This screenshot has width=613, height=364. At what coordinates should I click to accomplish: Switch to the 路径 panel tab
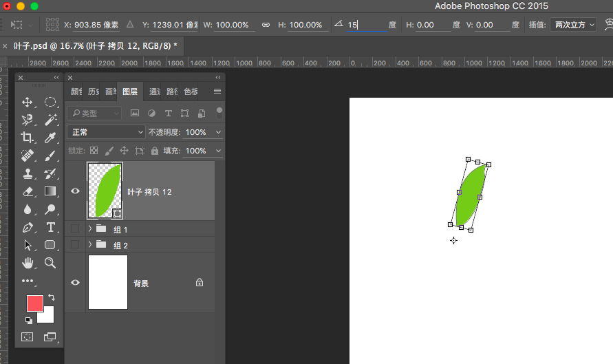[x=172, y=92]
